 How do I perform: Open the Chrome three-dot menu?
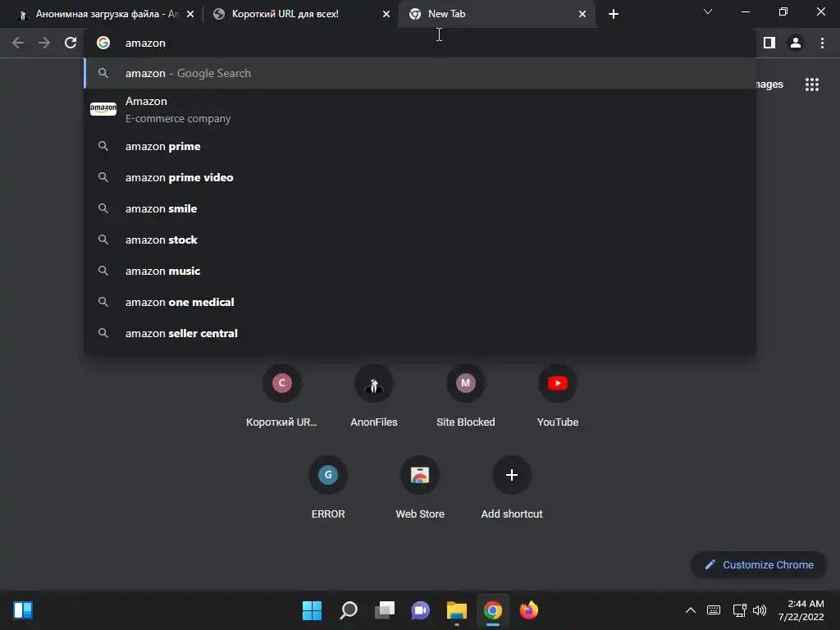point(822,43)
